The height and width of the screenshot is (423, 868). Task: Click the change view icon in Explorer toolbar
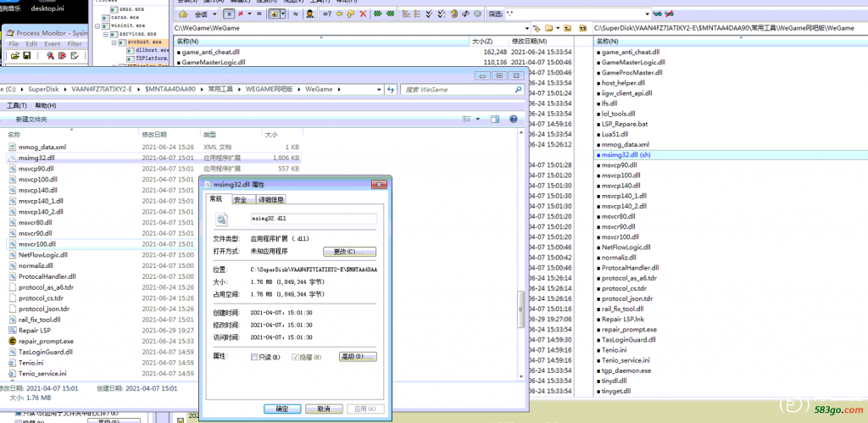pos(467,119)
